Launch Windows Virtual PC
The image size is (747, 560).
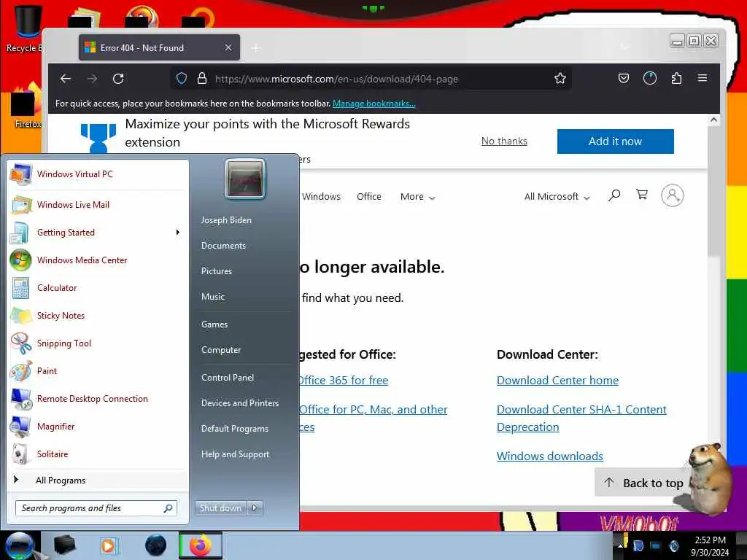[x=97, y=174]
